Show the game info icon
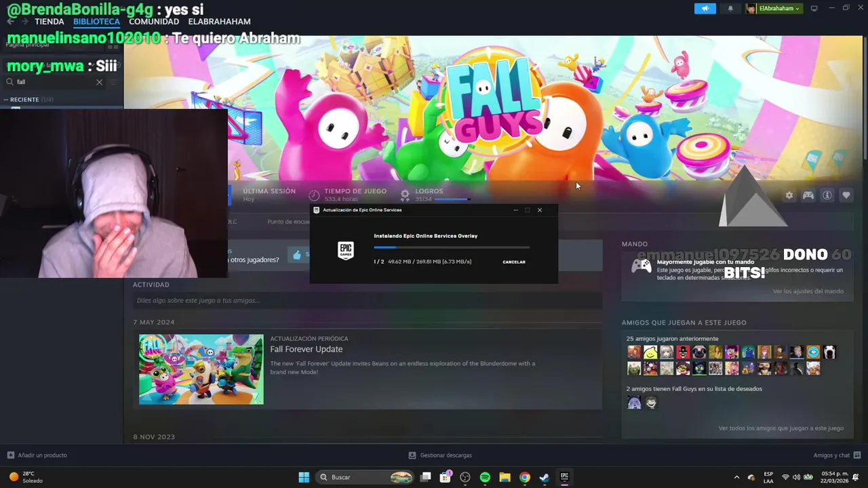Screen dimensions: 868x488 (x=827, y=195)
